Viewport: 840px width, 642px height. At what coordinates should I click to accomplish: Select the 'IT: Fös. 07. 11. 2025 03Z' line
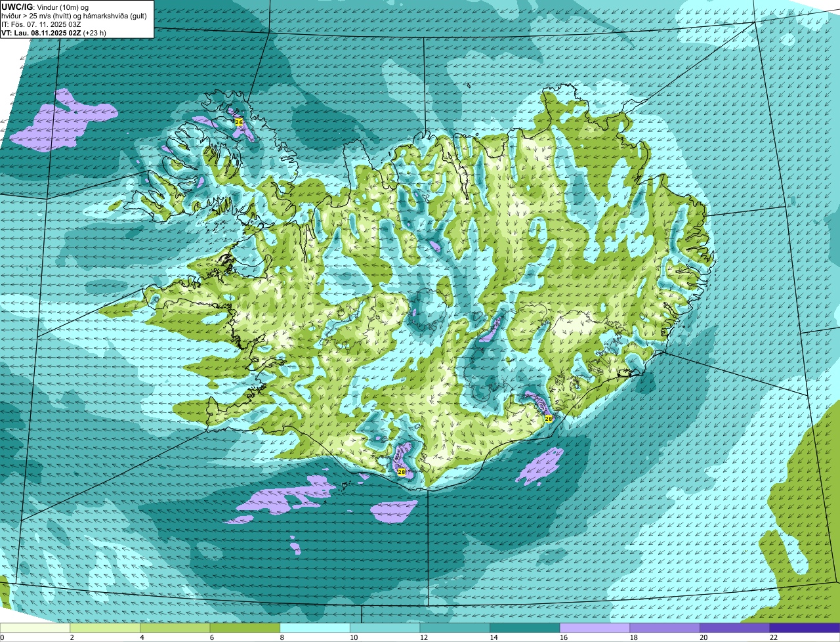point(41,24)
